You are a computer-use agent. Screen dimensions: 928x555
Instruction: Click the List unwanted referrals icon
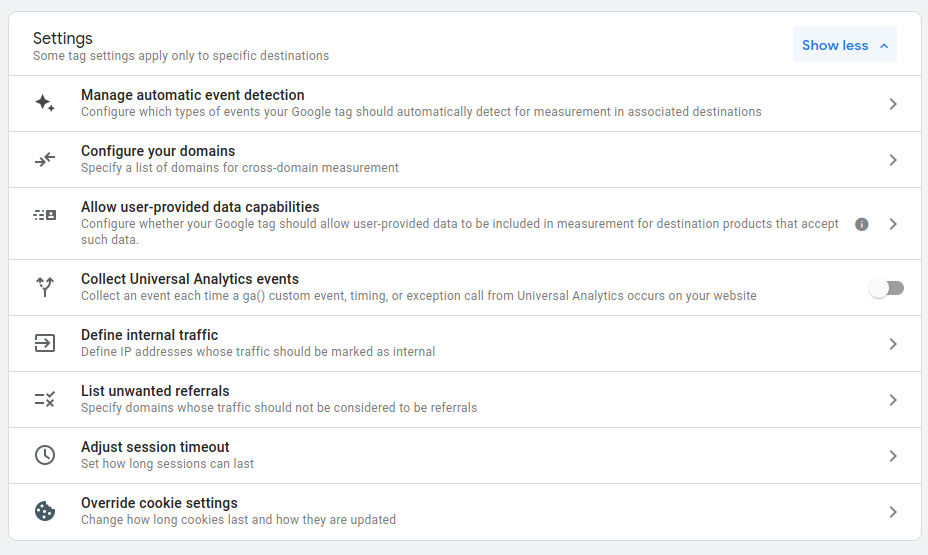[45, 399]
